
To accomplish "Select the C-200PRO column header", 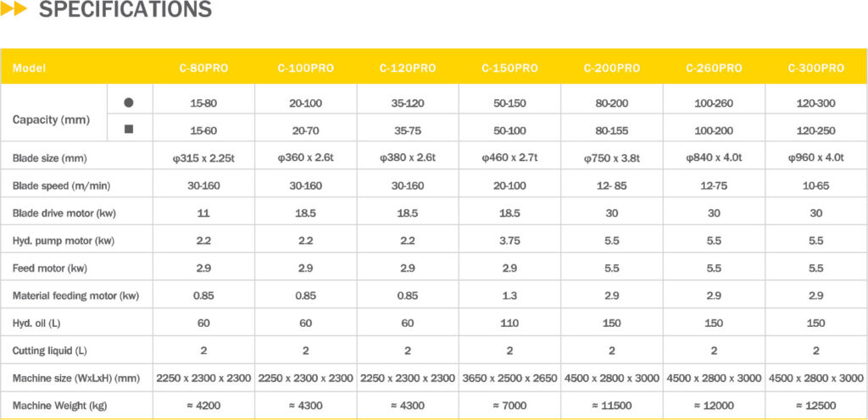I will pyautogui.click(x=612, y=69).
